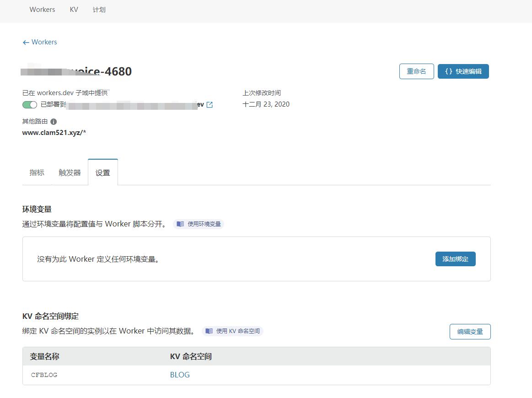Click the 十二月 23, 2020 modified date
Viewport: 532px width, 398px height.
(x=266, y=104)
